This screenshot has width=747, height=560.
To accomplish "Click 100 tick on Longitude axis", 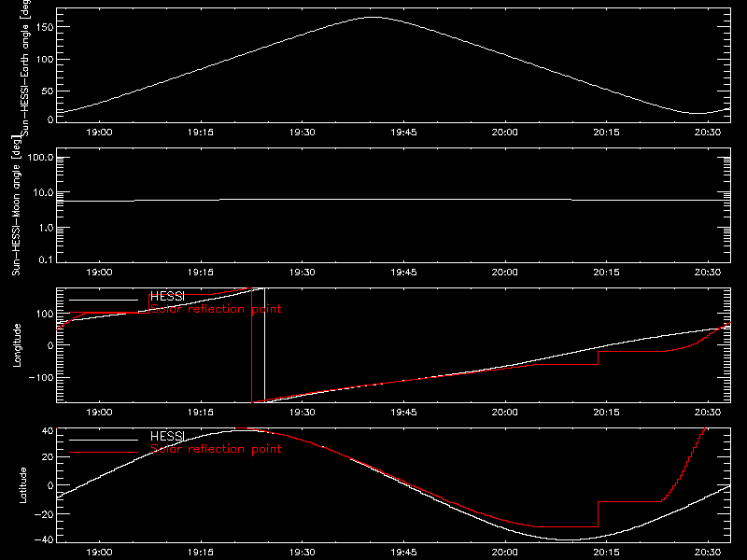I will pos(47,314).
